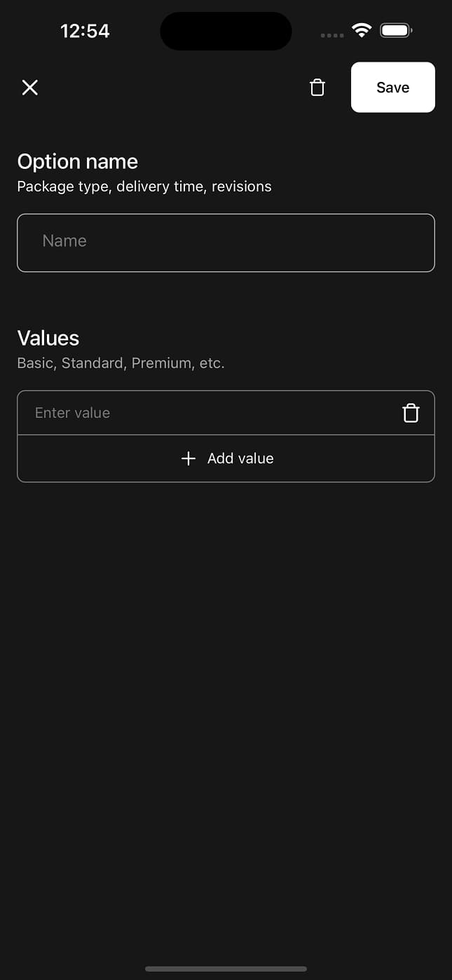Viewport: 452px width, 980px height.
Task: Click the word "revisions" in the hint
Action: pyautogui.click(x=242, y=186)
